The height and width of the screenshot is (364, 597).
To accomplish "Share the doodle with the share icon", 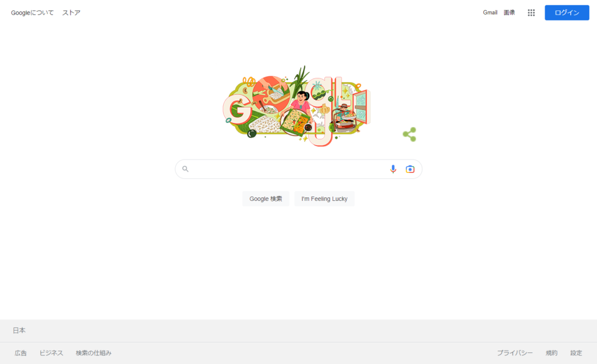I will 409,135.
